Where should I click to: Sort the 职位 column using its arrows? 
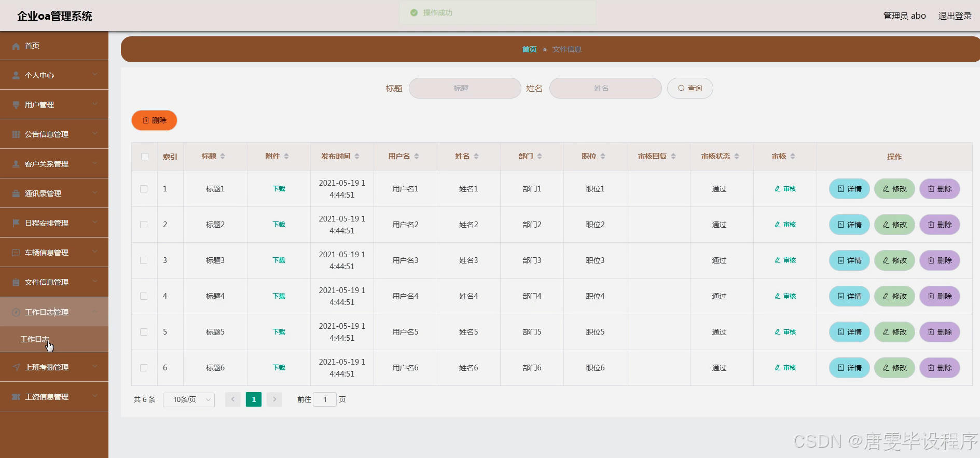[603, 156]
